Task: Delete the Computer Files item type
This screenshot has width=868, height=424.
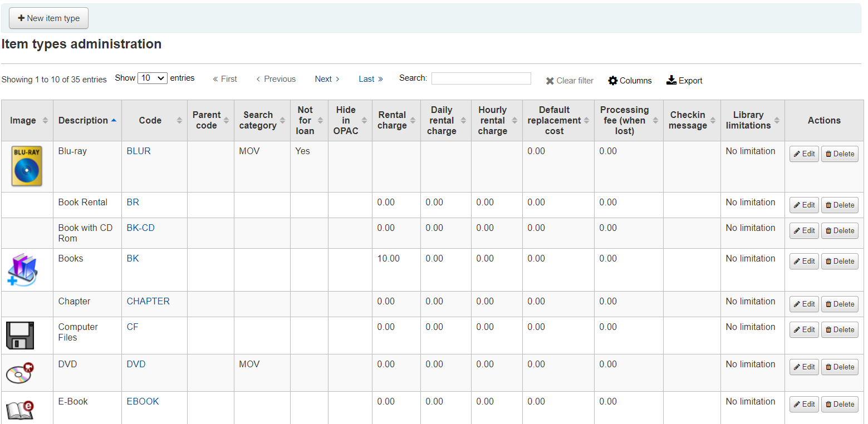Action: tap(840, 330)
